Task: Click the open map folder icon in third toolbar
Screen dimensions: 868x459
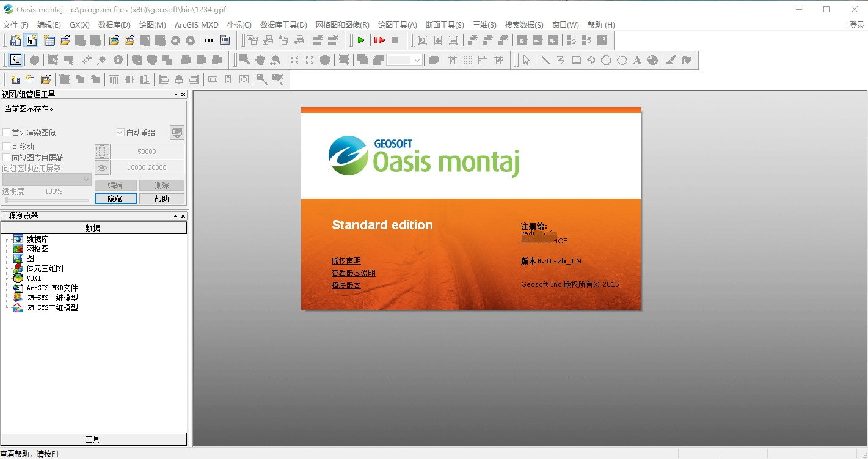Action: [45, 79]
